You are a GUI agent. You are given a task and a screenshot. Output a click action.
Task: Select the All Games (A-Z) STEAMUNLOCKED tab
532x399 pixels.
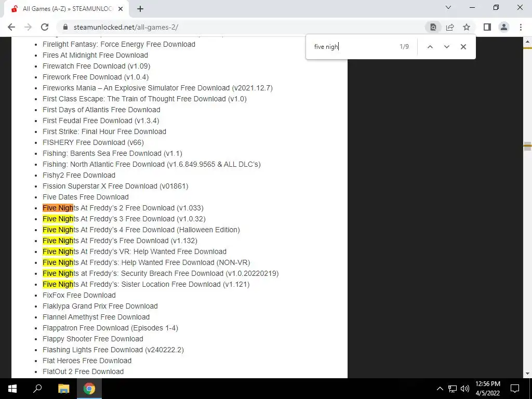[x=66, y=9]
